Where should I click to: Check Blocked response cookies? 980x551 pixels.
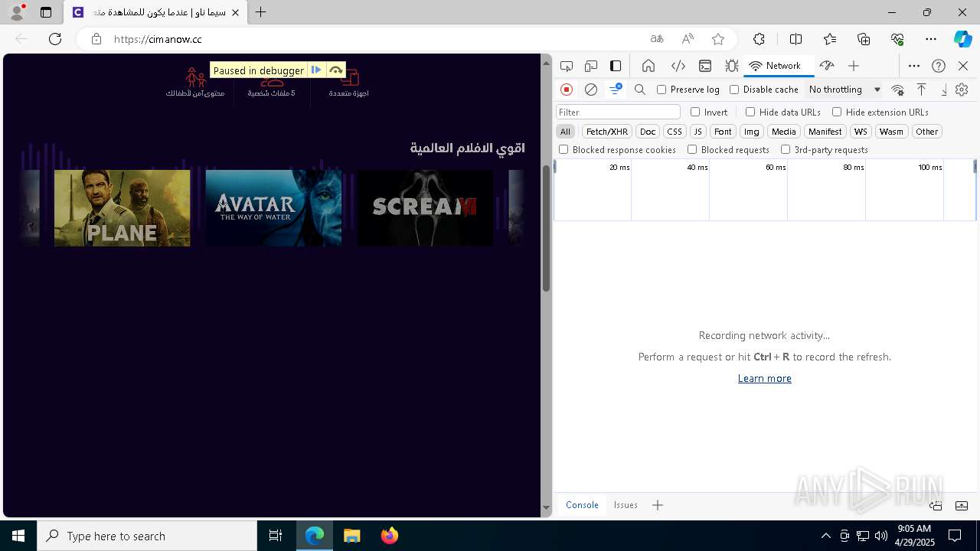(563, 149)
